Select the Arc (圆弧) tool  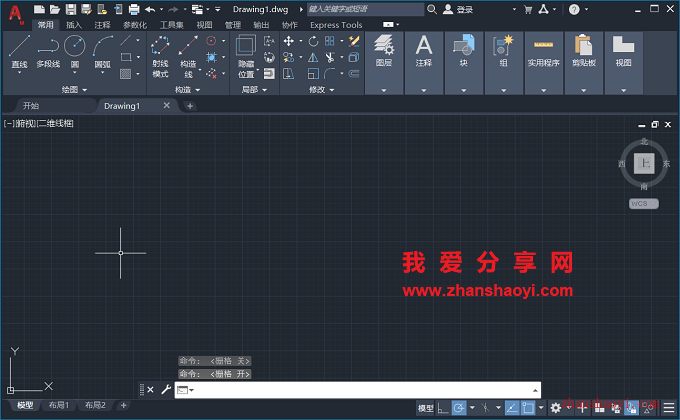[103, 51]
